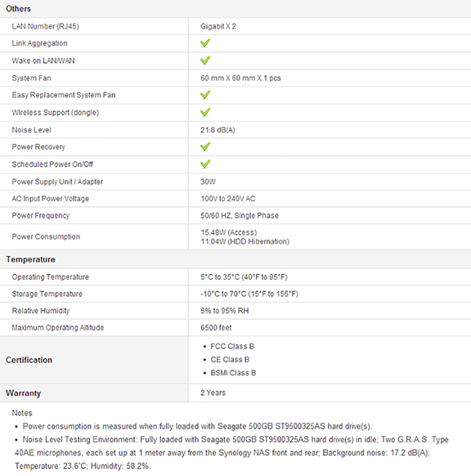The height and width of the screenshot is (476, 471).
Task: Click the BSMI Class B list item
Action: (233, 373)
